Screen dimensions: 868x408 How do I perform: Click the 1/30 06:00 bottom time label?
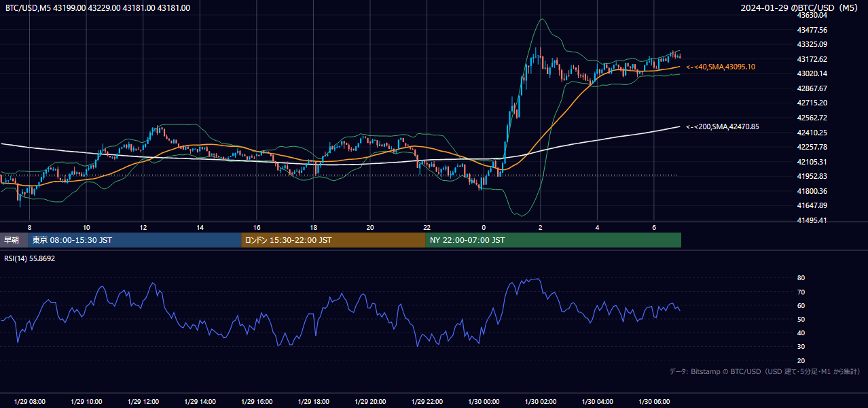653,402
